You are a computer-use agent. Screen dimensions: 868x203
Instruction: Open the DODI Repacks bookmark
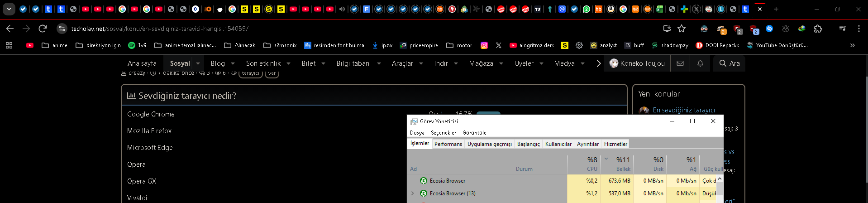coord(717,45)
